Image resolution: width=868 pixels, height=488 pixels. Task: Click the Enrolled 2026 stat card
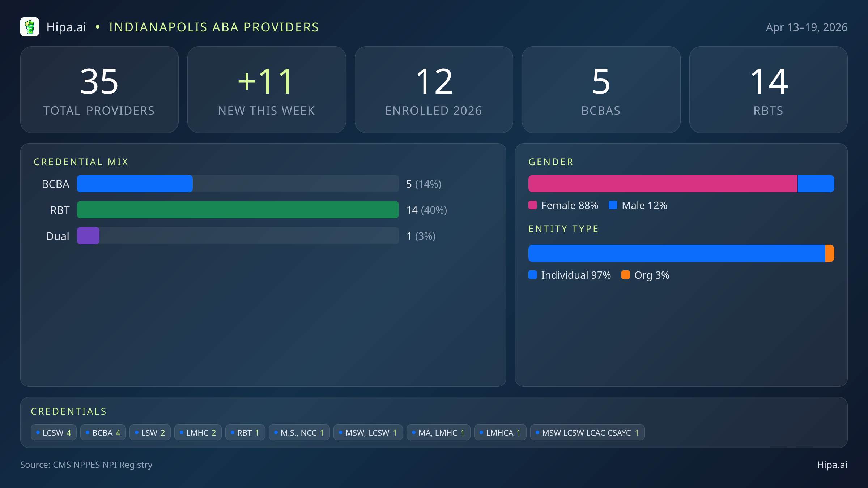point(434,89)
